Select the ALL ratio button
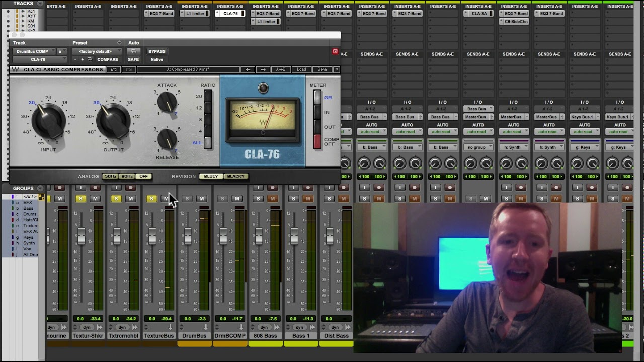This screenshot has height=362, width=644. (207, 142)
